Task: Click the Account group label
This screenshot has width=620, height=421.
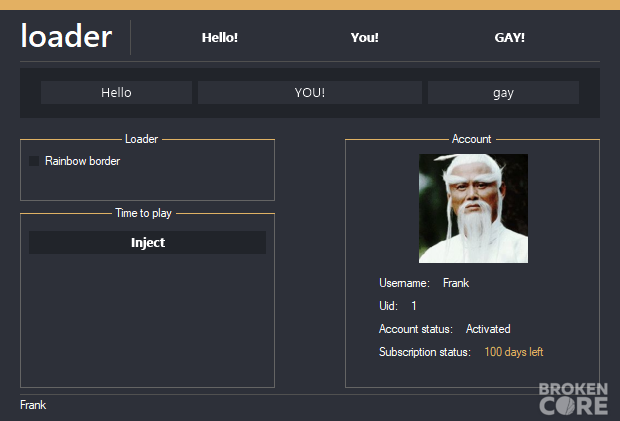Action: [471, 139]
